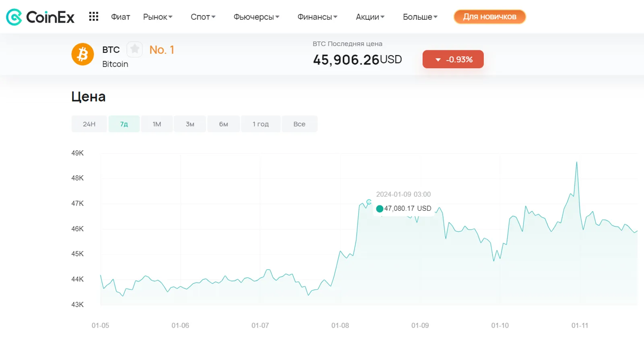Viewport: 644px width, 349px height.
Task: Click the Для новичков button
Action: click(490, 17)
